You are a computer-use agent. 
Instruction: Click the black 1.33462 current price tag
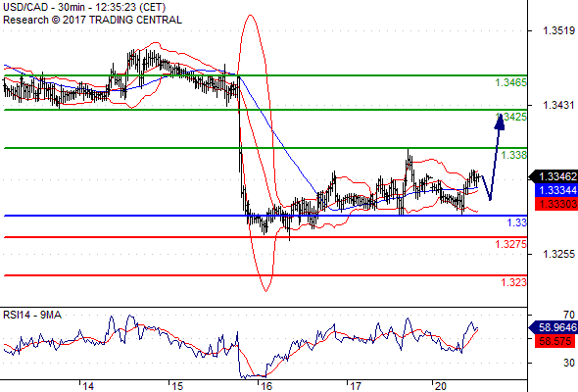coord(554,176)
